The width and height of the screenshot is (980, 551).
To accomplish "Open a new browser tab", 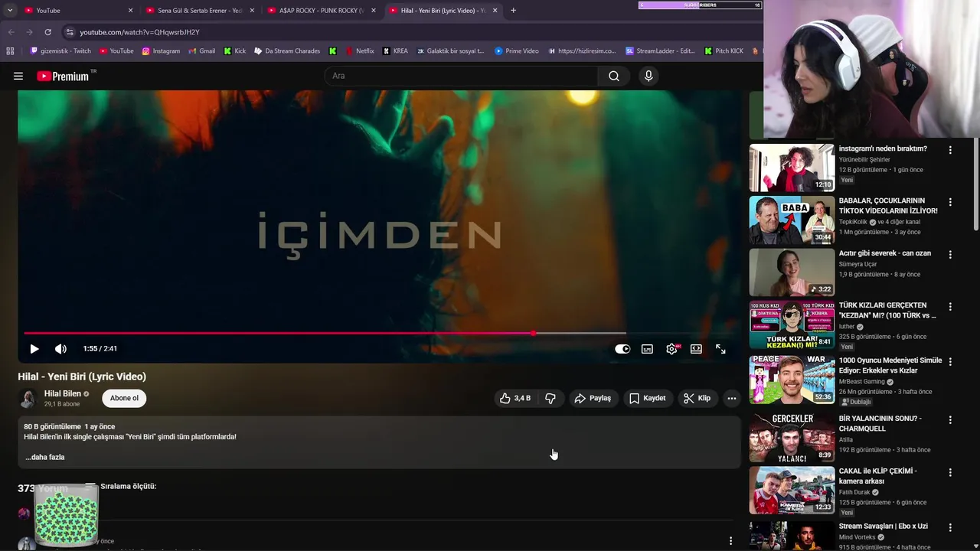I will 513,10.
